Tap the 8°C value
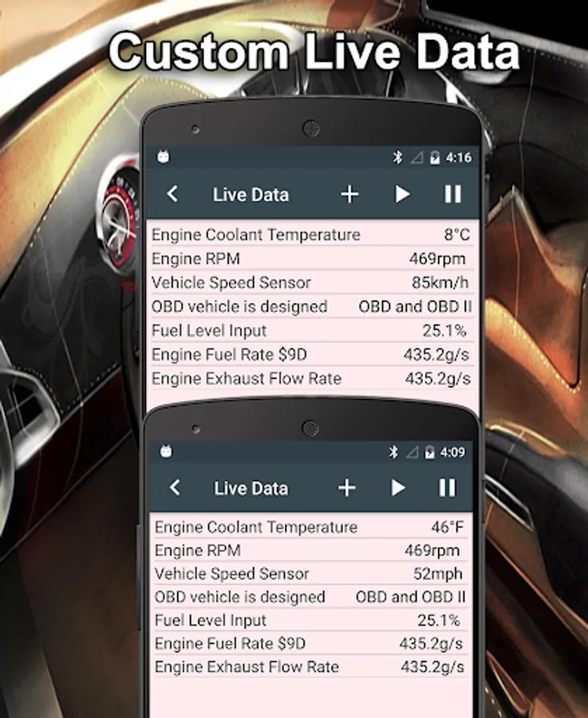The image size is (588, 718). 456,235
